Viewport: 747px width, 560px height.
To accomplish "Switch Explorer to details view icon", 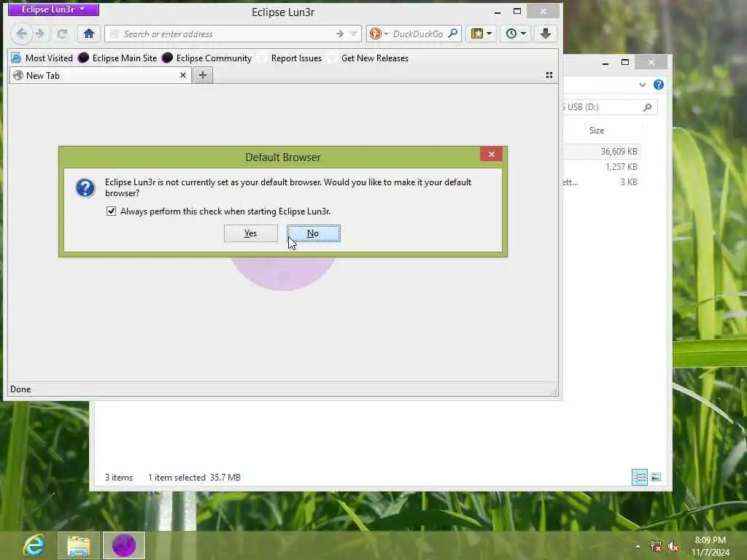I will pos(639,477).
